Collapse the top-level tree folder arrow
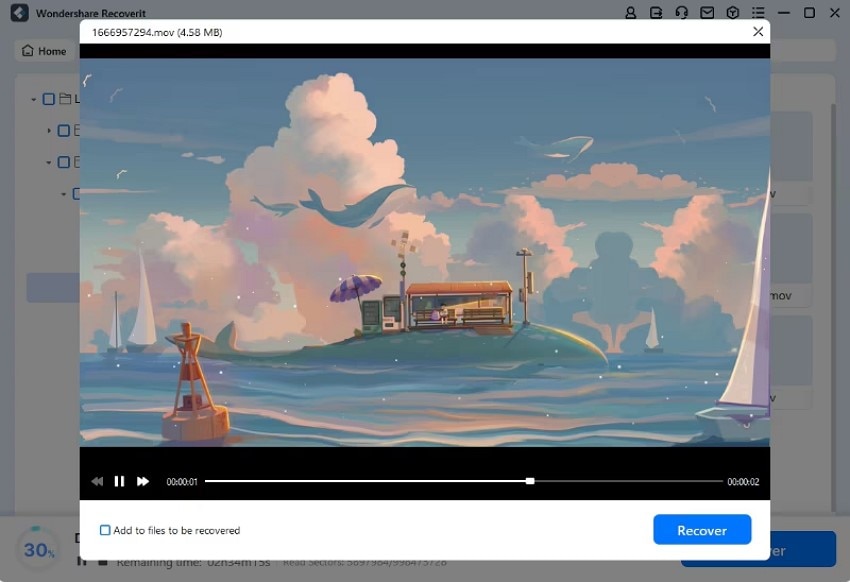 [x=34, y=100]
